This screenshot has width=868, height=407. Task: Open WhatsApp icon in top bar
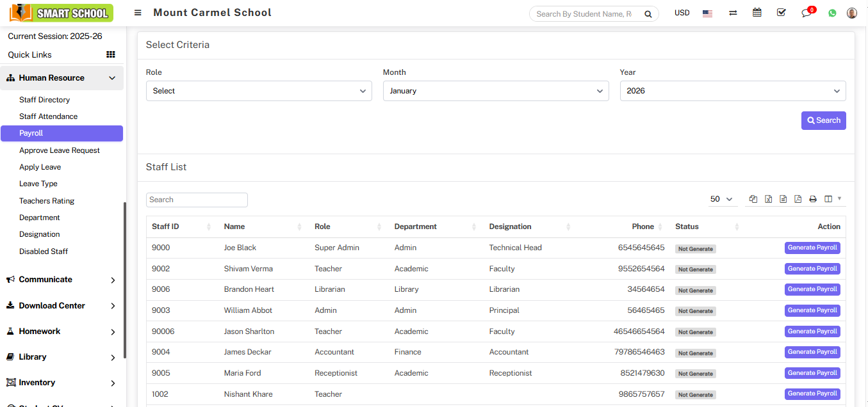coord(832,13)
